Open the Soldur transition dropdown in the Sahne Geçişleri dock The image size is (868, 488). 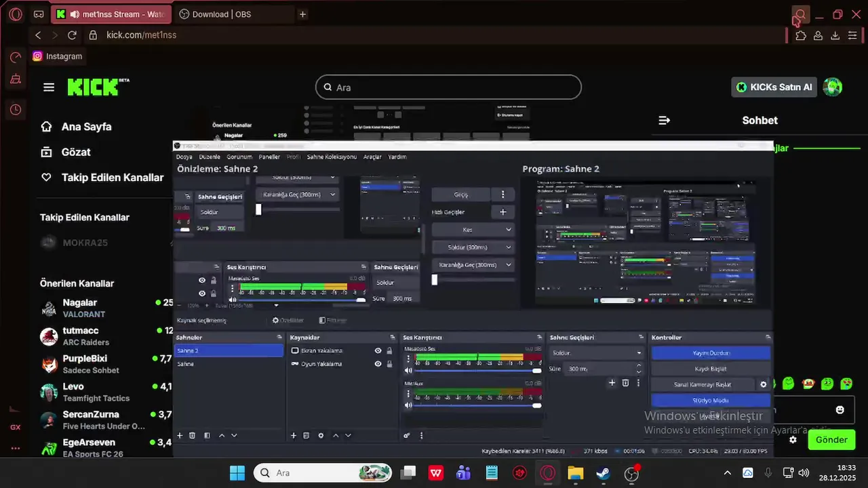(x=596, y=353)
